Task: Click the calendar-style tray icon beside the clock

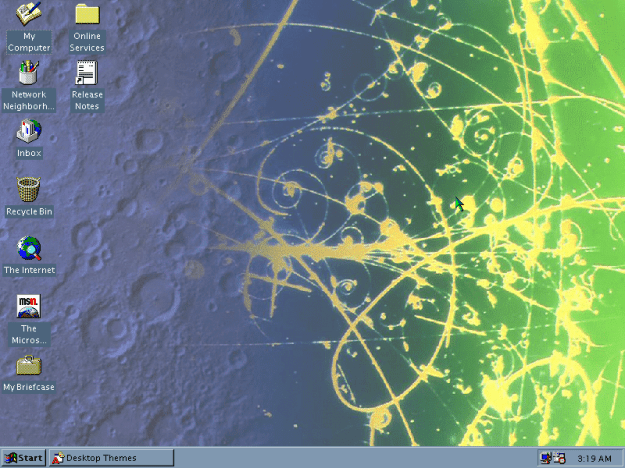Action: coord(559,458)
